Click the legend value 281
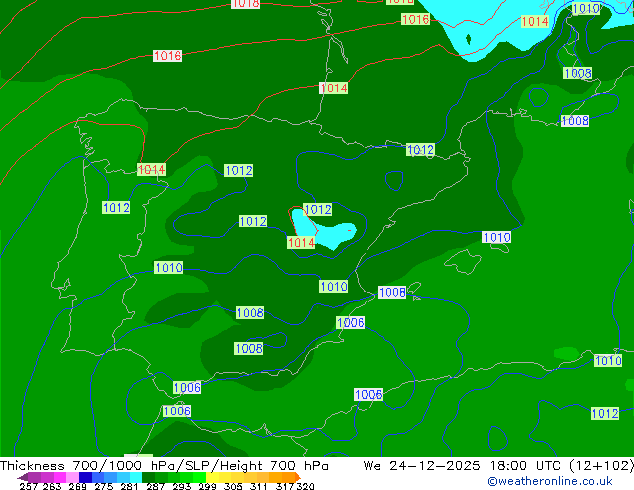 pyautogui.click(x=129, y=486)
